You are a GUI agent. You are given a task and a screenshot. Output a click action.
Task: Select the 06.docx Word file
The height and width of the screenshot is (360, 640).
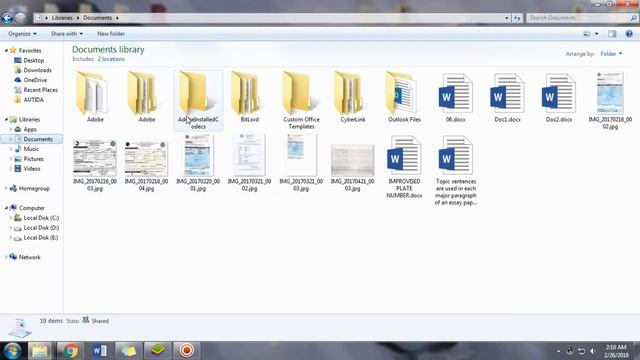pos(456,97)
